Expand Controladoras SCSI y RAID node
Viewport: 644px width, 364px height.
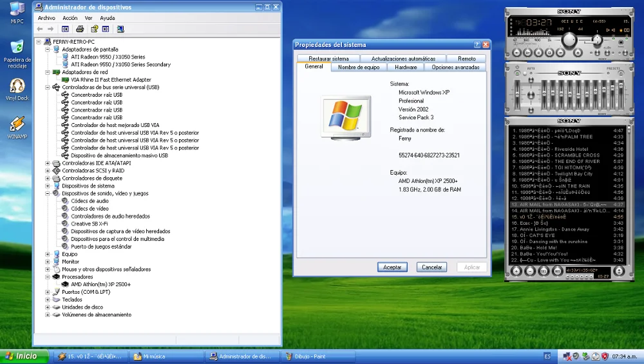pyautogui.click(x=48, y=171)
